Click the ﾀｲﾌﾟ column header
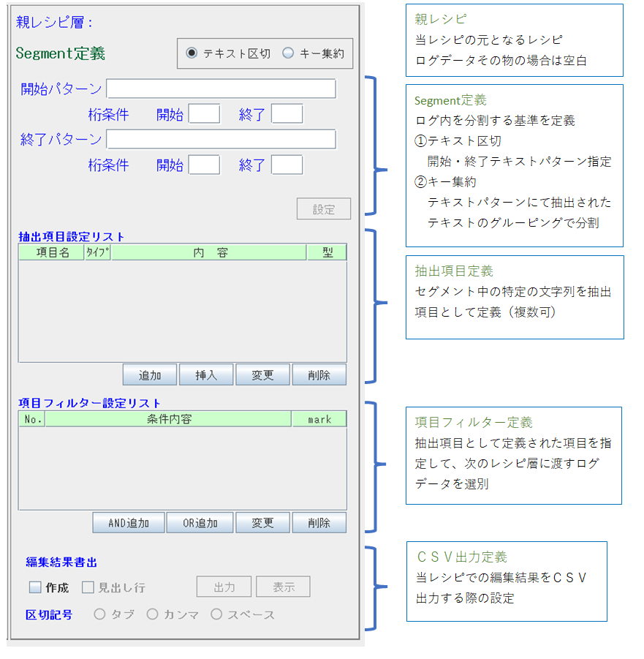The height and width of the screenshot is (659, 644). [x=97, y=252]
